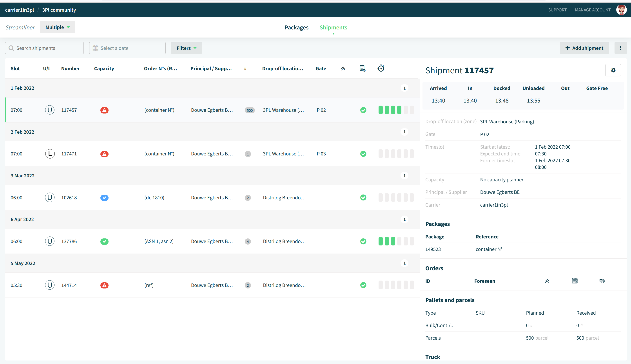This screenshot has width=631, height=364.
Task: Click the Add shipment button
Action: pos(584,48)
